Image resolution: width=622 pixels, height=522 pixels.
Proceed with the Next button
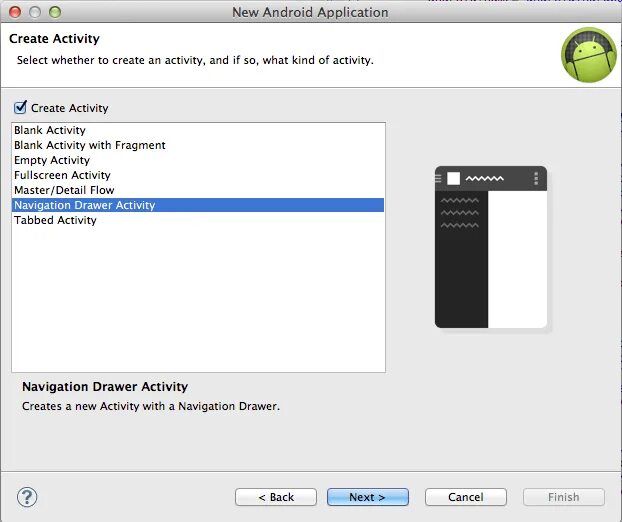pyautogui.click(x=368, y=497)
